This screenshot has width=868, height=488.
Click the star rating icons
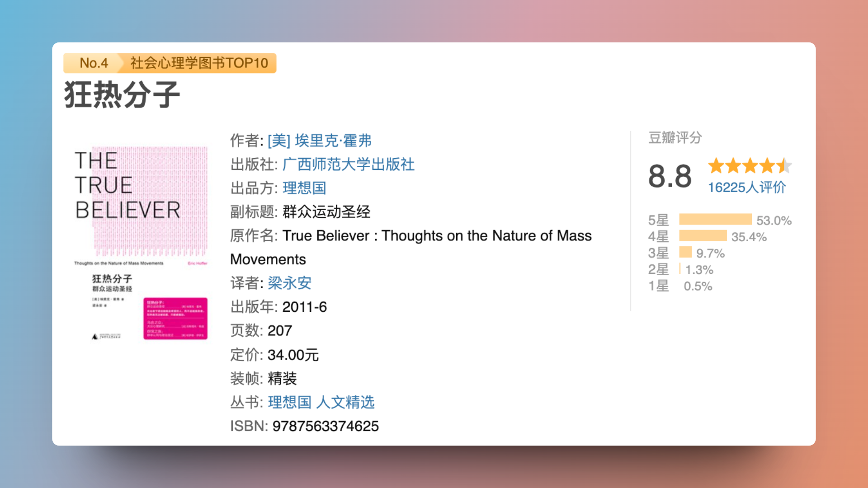coord(750,166)
